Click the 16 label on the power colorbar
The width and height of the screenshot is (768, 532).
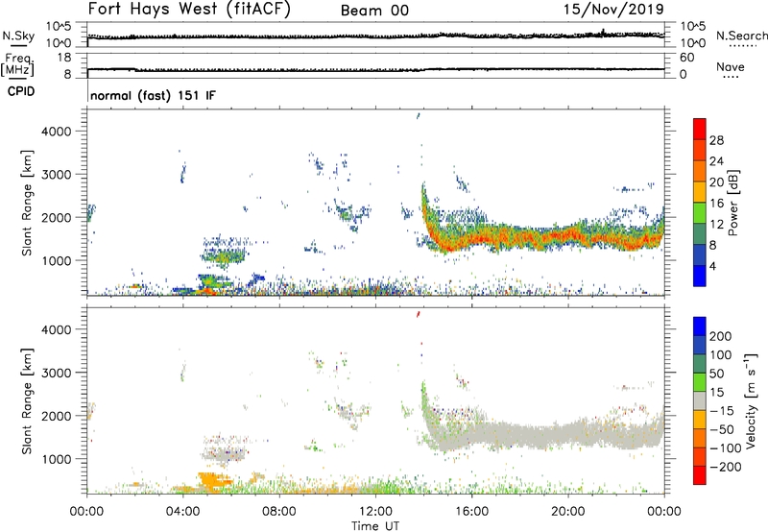(716, 204)
